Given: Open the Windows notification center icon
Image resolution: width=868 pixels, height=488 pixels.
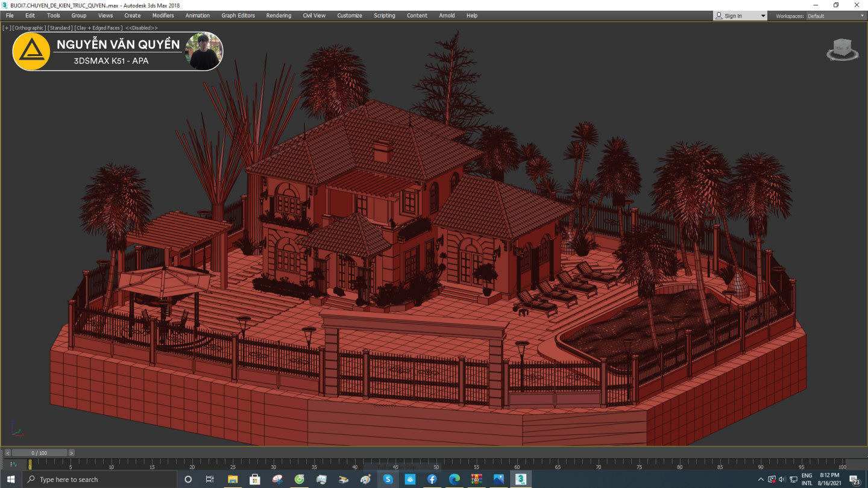Looking at the screenshot, I should point(855,480).
